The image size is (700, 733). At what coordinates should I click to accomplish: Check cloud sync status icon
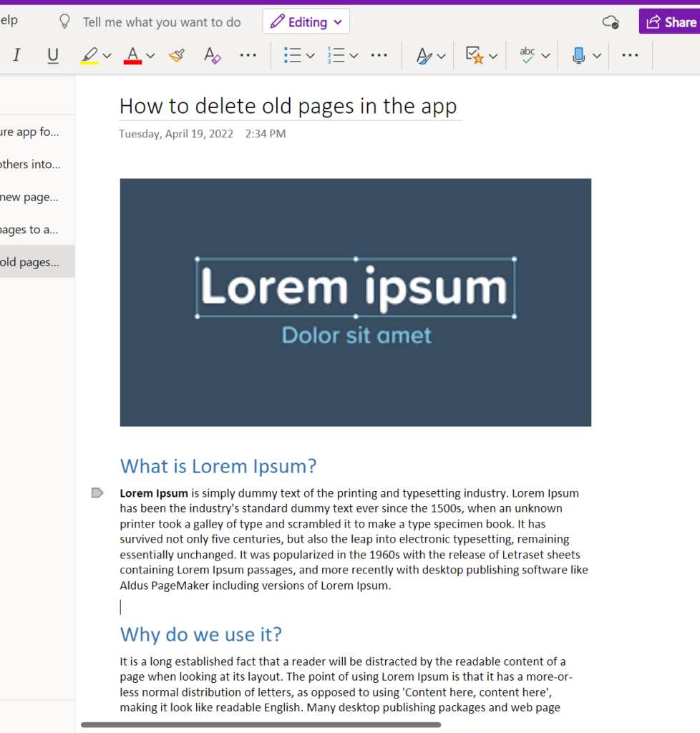point(611,22)
